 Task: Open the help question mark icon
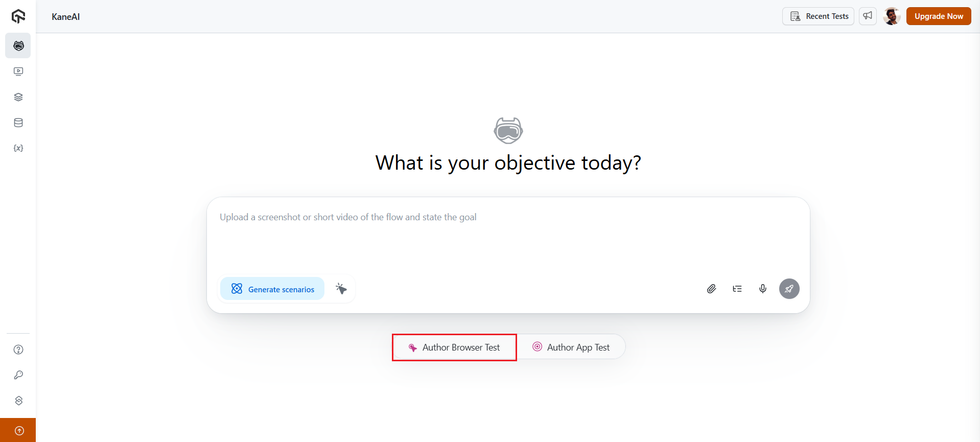18,350
